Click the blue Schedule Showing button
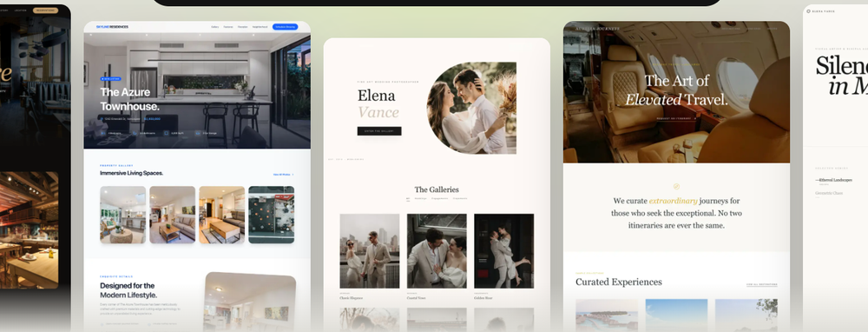 coord(285,27)
